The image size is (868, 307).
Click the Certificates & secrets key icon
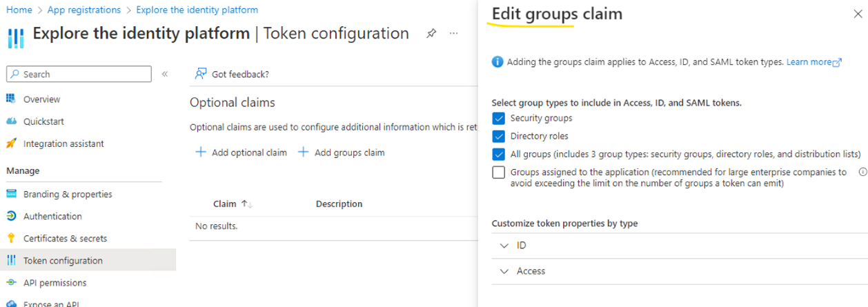[x=11, y=238]
